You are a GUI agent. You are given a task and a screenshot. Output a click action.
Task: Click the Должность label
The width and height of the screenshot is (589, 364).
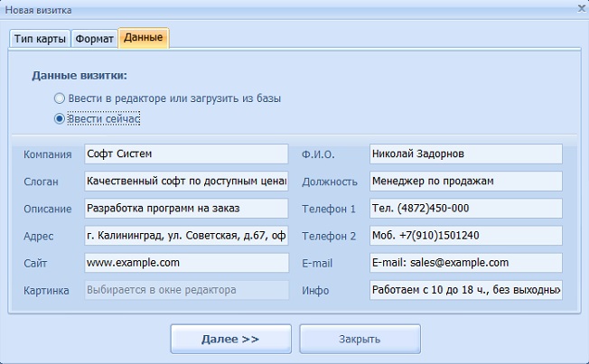[330, 182]
